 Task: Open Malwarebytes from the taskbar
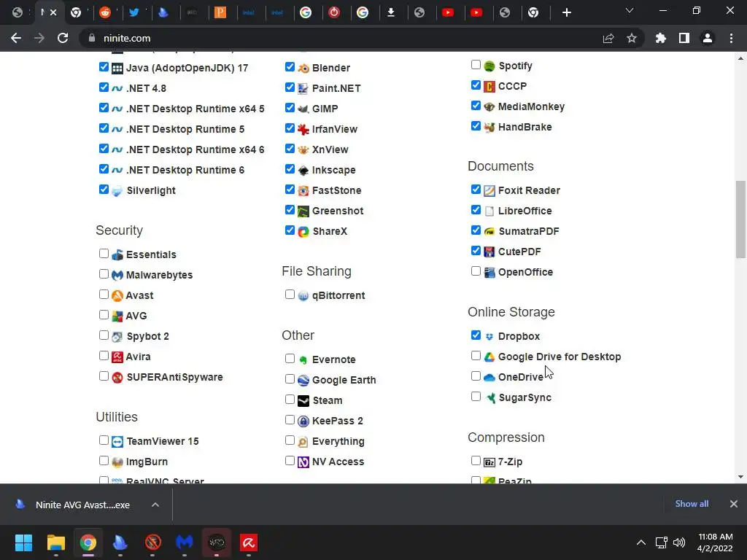(185, 542)
